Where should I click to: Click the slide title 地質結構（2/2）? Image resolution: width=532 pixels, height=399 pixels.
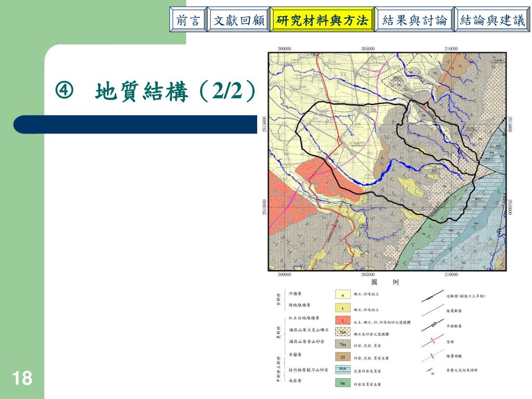[x=174, y=91]
